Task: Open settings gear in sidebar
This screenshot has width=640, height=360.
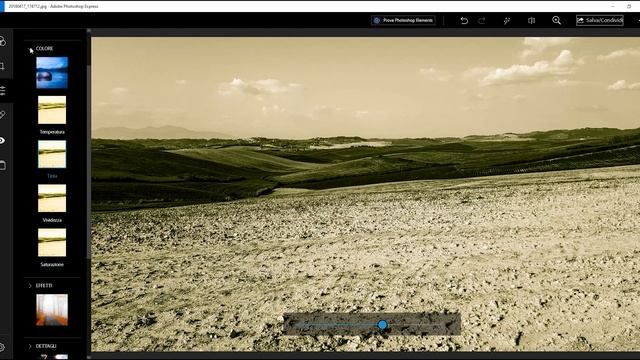Action: pos(2,348)
